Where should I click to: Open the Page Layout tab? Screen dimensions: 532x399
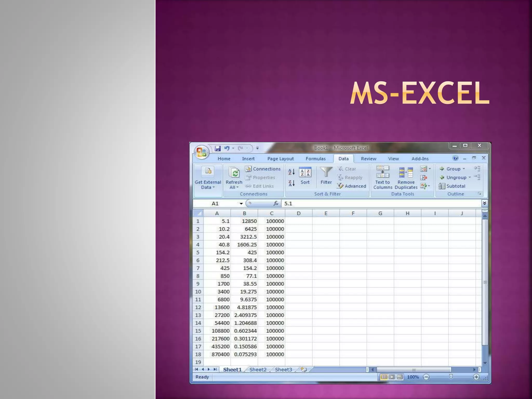click(x=281, y=158)
